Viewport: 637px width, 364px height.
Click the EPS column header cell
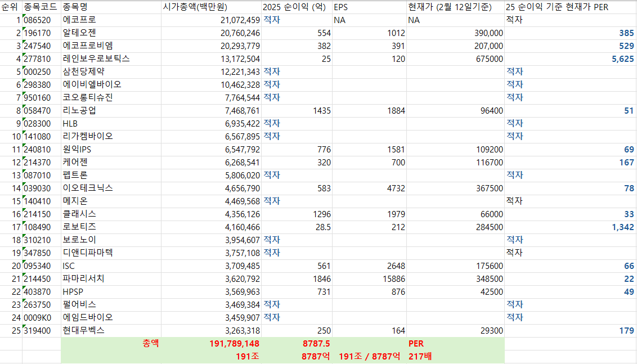369,7
